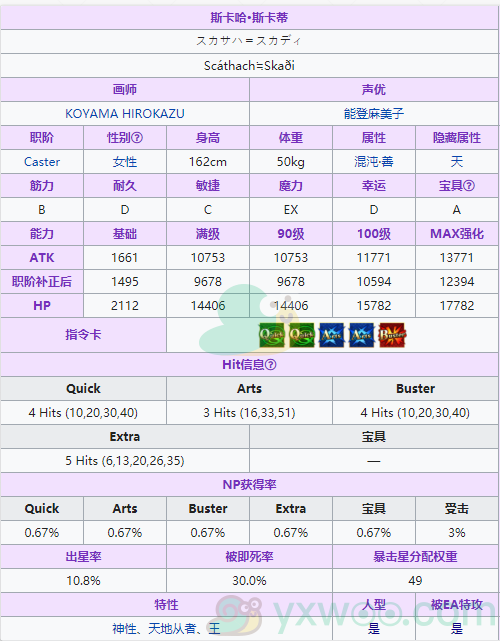Click the class-adjusted base value 1495
500x641 pixels.
click(x=125, y=282)
